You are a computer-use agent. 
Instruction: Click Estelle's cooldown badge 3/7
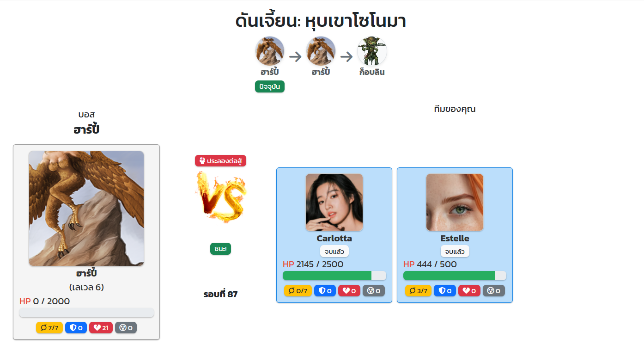(418, 291)
